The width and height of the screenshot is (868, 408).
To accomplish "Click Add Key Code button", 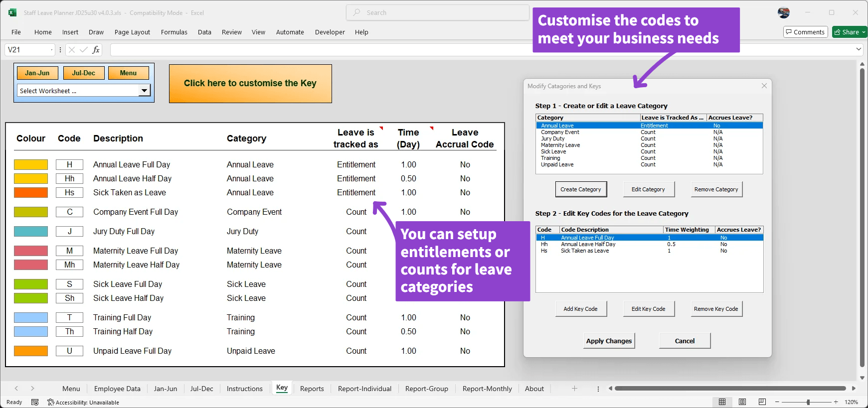I will 581,309.
